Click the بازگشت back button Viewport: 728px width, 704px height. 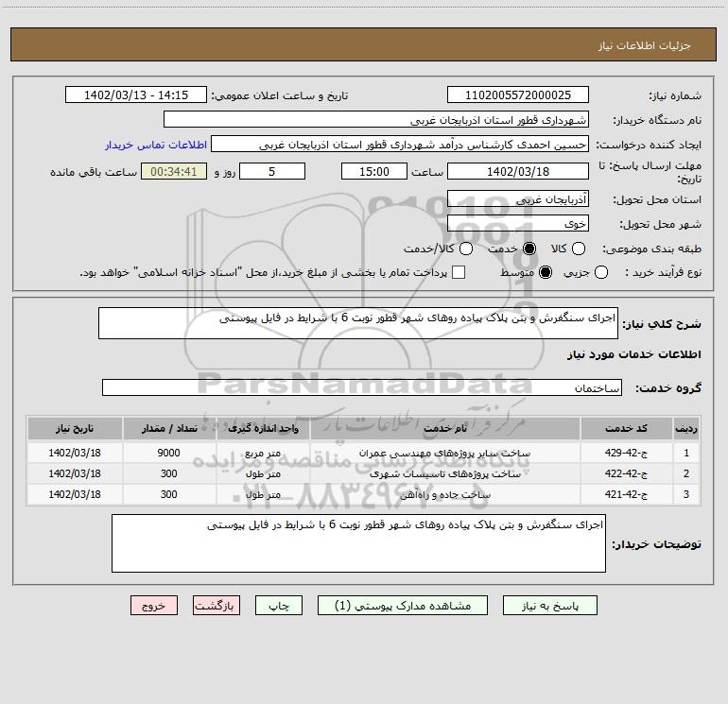point(217,606)
